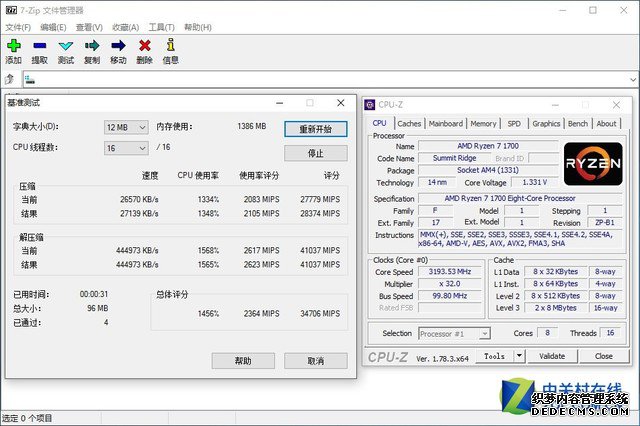
Task: Click the elapsed time 00:00:31 value
Action: (94, 294)
